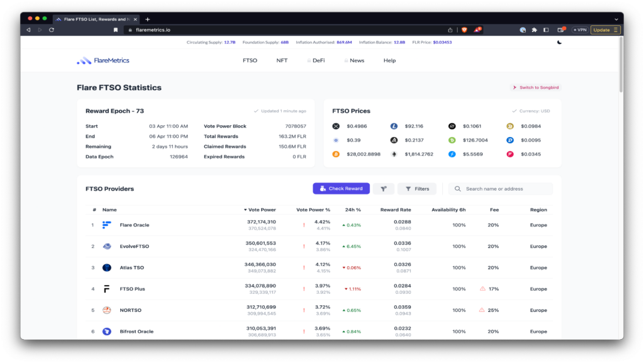The image size is (644, 363).
Task: Click the Dogecoin price icon
Action: pyautogui.click(x=510, y=126)
